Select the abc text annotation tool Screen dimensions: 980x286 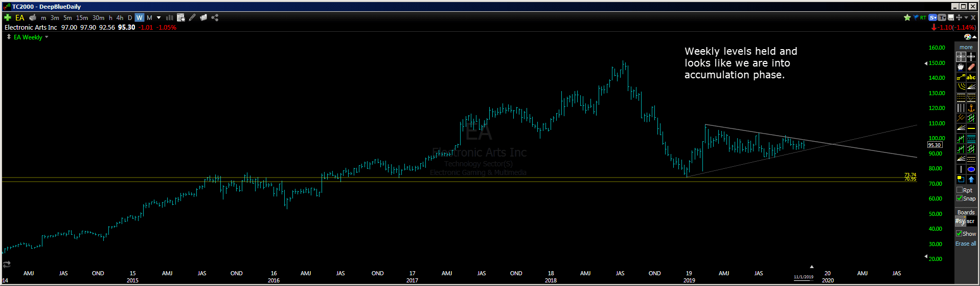[971, 77]
